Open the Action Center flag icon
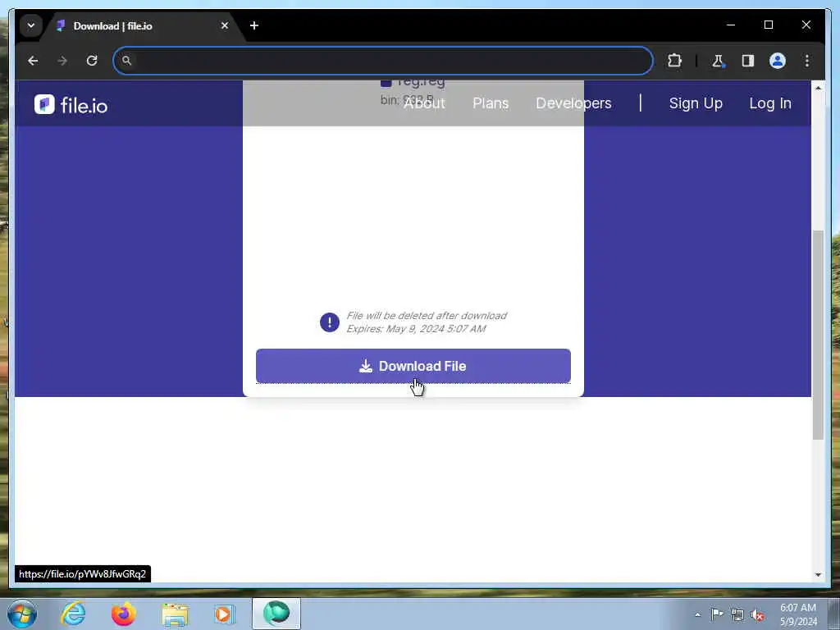 tap(717, 614)
